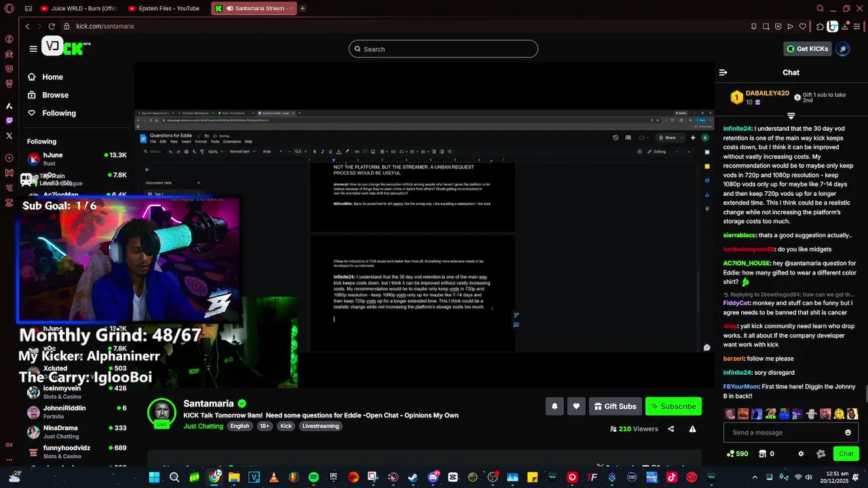Toggle ad blocker shield in address bar
Viewport: 868px width, 488px height.
778,26
